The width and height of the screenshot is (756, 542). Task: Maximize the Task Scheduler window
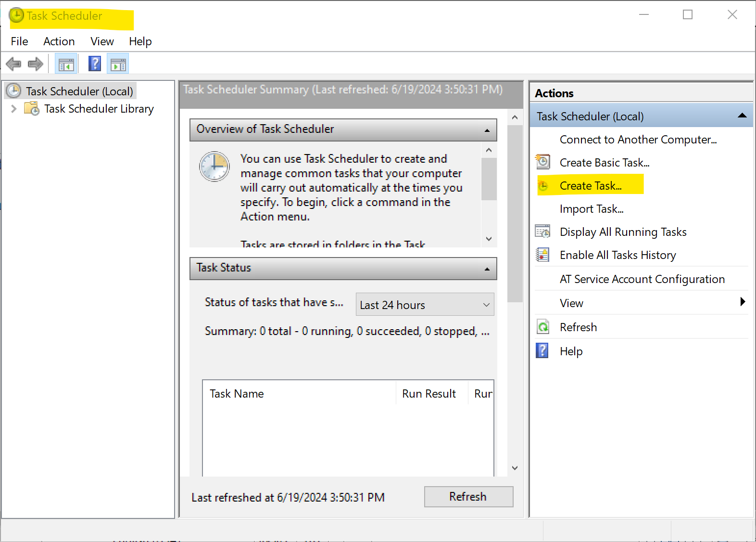pos(688,14)
